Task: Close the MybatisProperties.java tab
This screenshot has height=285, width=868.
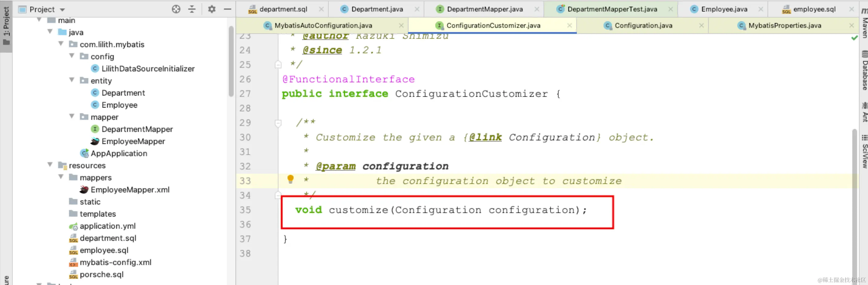Action: 851,25
